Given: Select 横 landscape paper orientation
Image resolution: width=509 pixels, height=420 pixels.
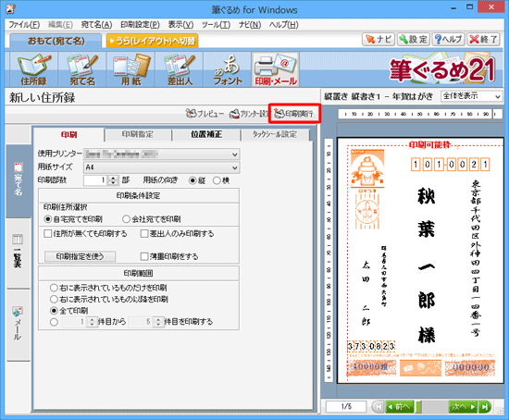Looking at the screenshot, I should [221, 180].
